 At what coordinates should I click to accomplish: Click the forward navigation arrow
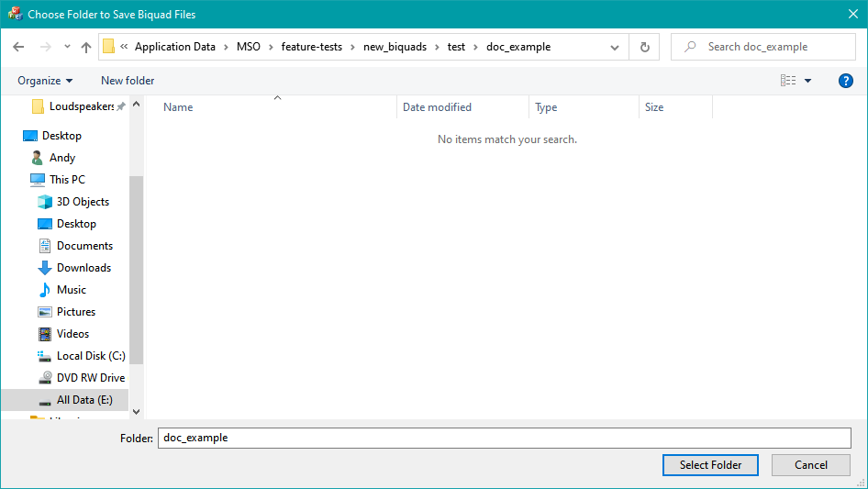pos(45,47)
